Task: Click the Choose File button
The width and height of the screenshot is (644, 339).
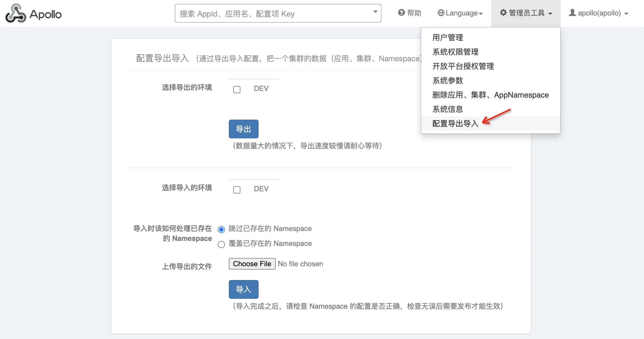Action: 252,264
